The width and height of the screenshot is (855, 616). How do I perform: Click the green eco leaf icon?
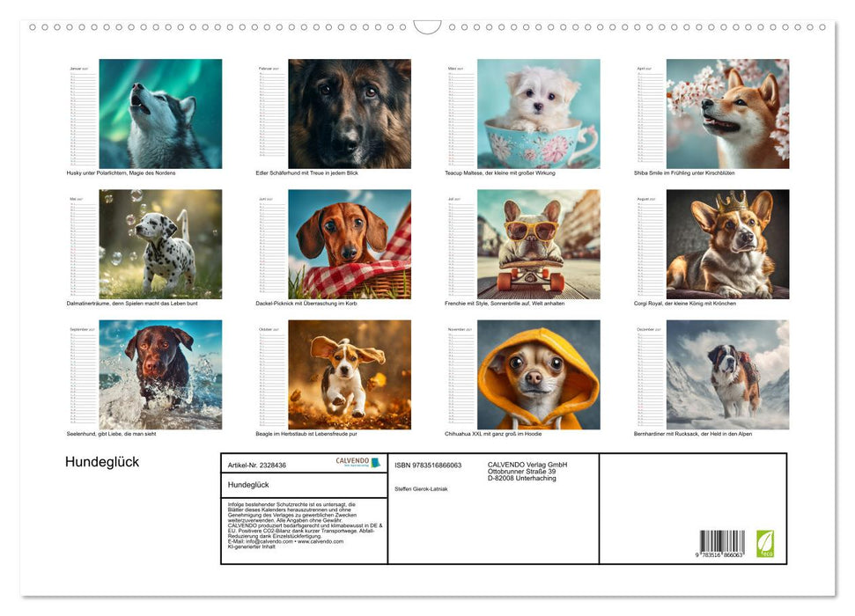764,544
